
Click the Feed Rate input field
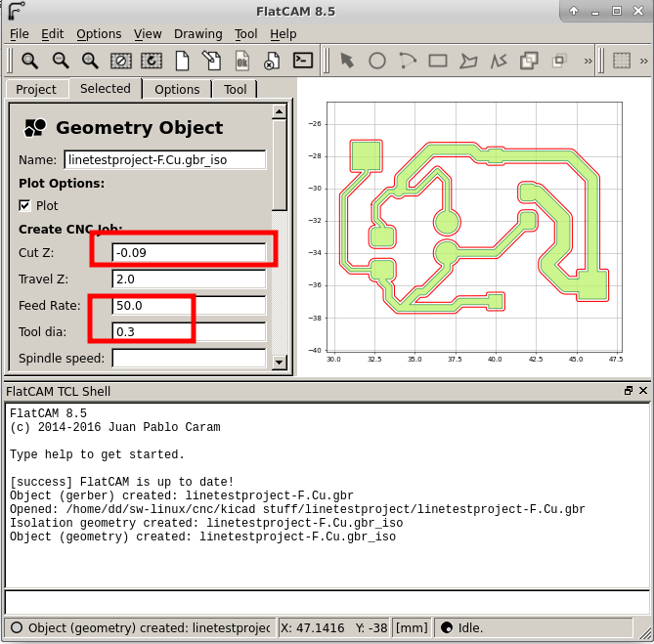(189, 305)
